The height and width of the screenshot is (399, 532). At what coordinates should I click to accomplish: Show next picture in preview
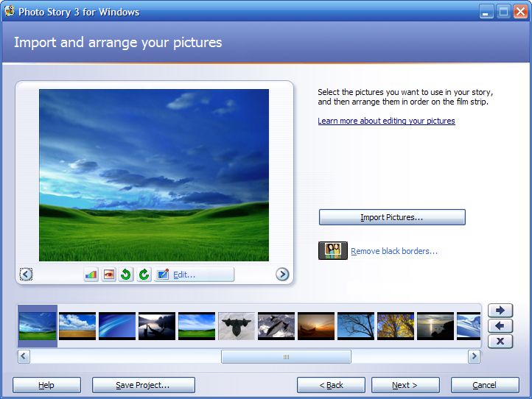[x=282, y=275]
